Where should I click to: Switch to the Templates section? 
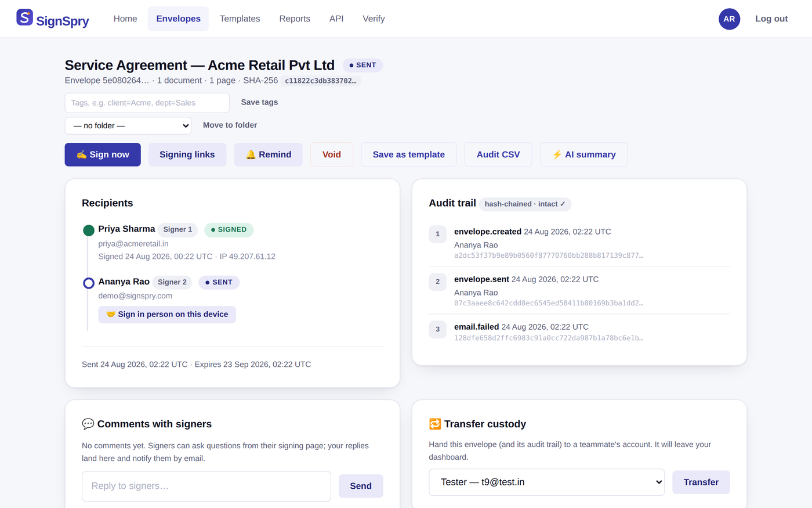[x=240, y=19]
